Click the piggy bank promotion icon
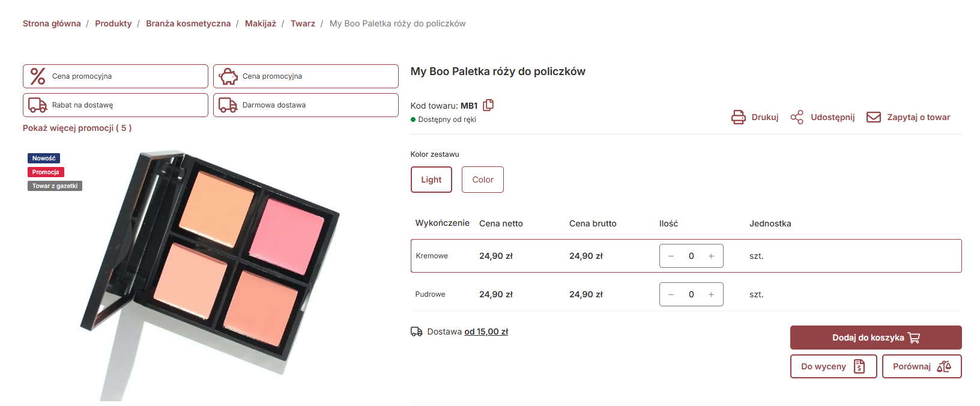The image size is (980, 406). click(228, 76)
